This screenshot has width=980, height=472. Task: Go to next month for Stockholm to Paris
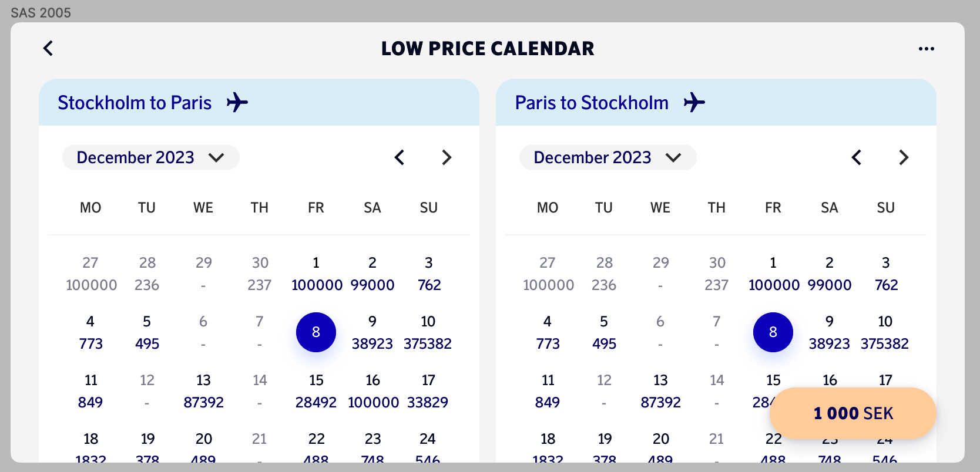click(x=447, y=157)
